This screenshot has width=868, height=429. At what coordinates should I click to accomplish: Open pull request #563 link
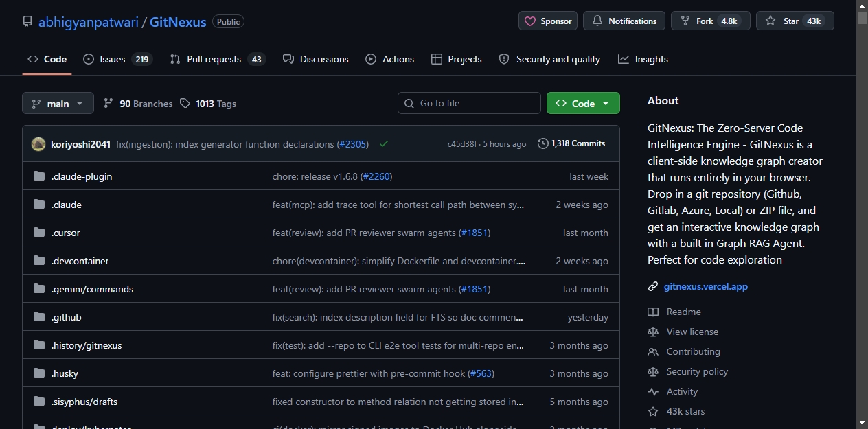[481, 373]
